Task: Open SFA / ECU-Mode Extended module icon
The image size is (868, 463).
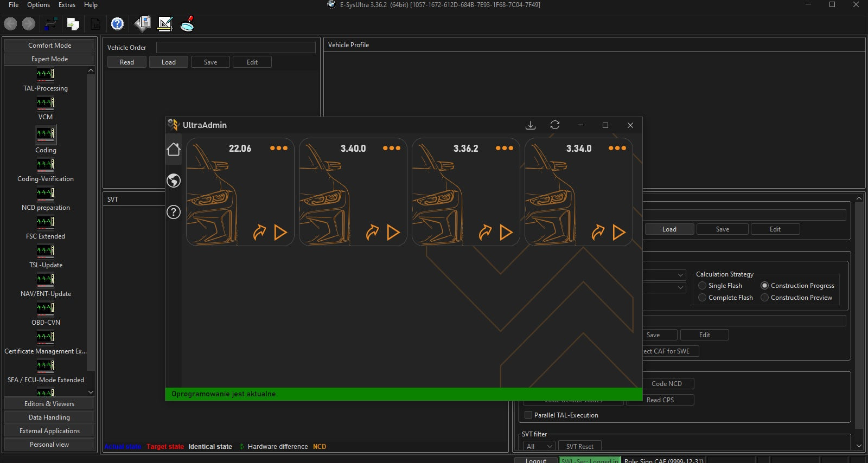Action: click(x=46, y=365)
